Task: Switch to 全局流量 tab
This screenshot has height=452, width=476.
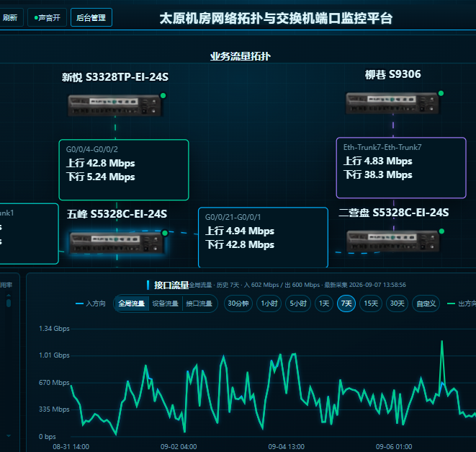Action: (132, 303)
